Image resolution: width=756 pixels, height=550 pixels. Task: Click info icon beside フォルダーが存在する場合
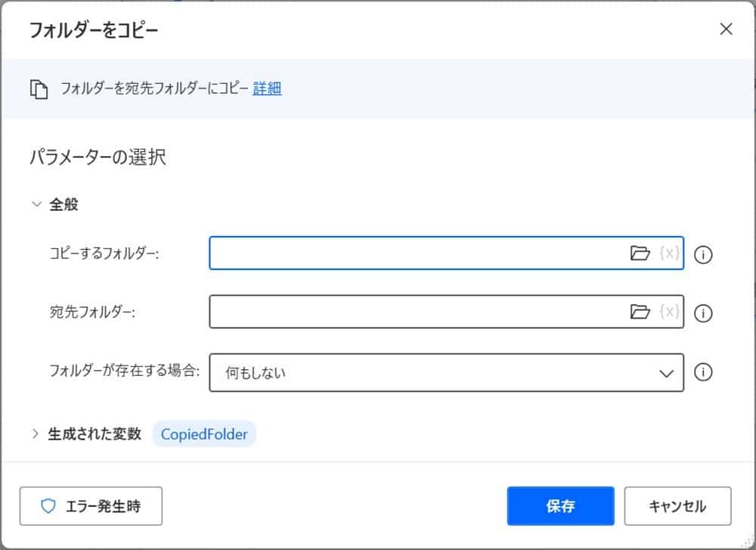(703, 372)
